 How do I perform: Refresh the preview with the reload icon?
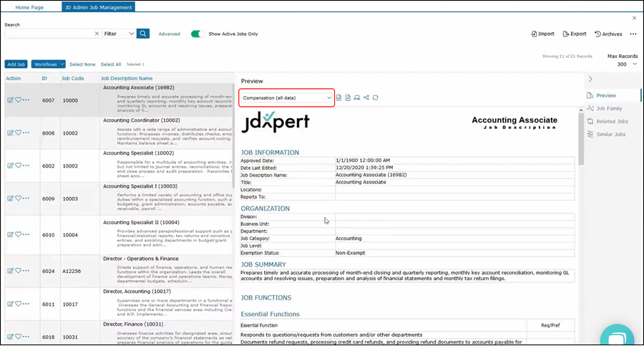point(376,97)
